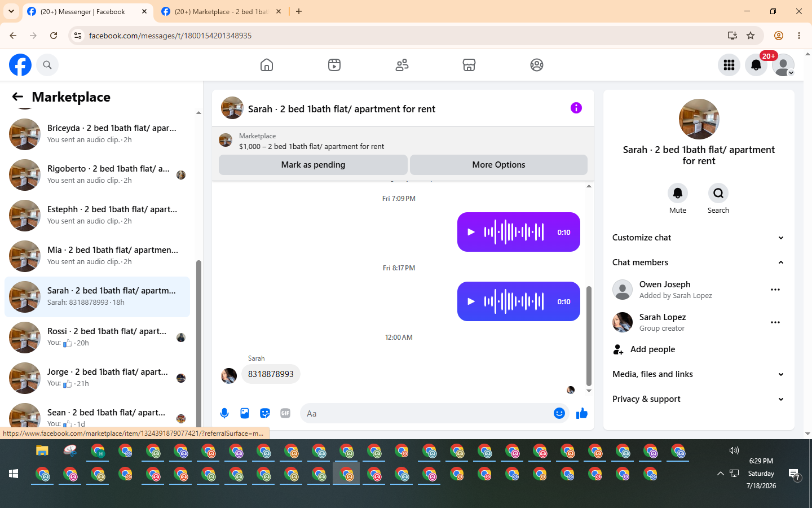The width and height of the screenshot is (812, 508).
Task: Open the Rigoberto conversation
Action: [97, 175]
